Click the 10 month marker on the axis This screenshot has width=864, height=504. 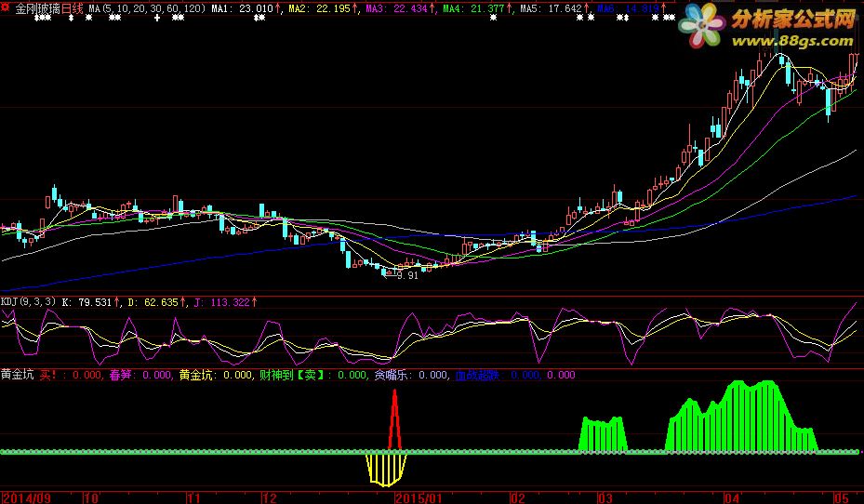point(91,497)
